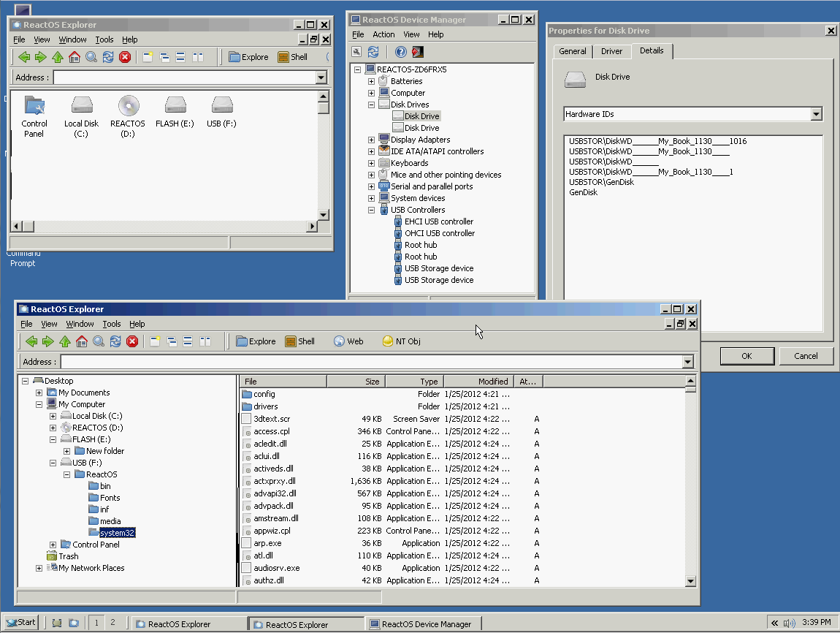Screen dimensions: 840x633
Task: Navigate up one level with the Up arrow
Action: pos(64,341)
